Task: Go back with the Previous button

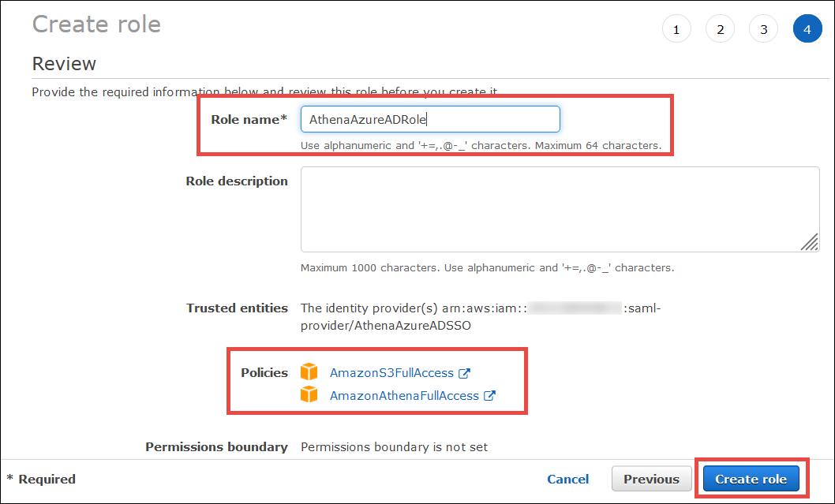Action: point(651,479)
